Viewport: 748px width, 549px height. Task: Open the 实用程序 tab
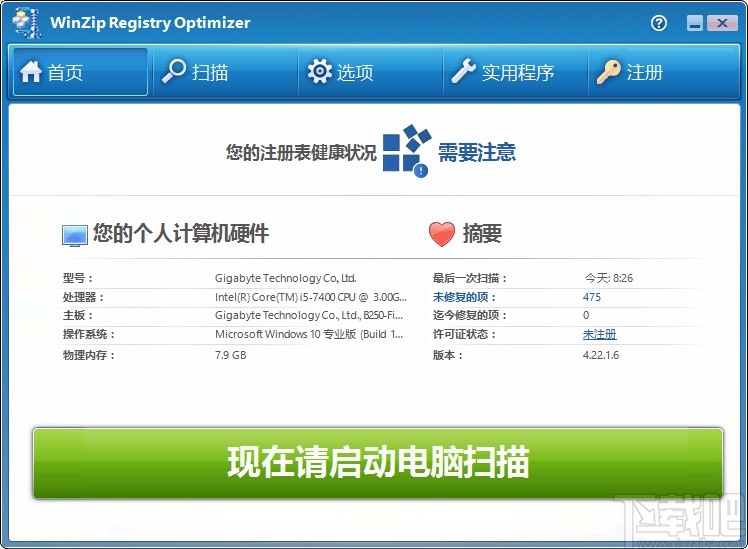coord(515,72)
